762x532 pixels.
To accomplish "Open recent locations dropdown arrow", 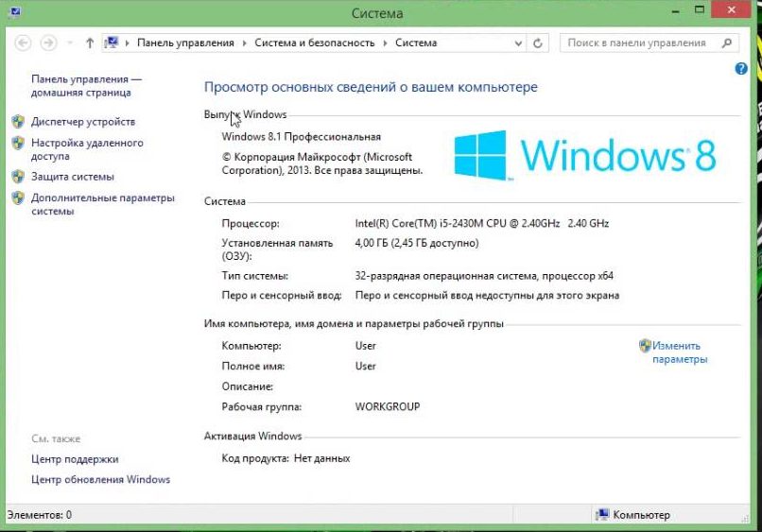I will pos(70,43).
